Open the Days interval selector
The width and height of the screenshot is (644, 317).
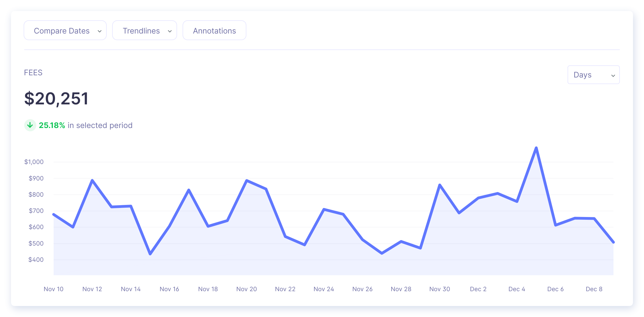pos(588,75)
